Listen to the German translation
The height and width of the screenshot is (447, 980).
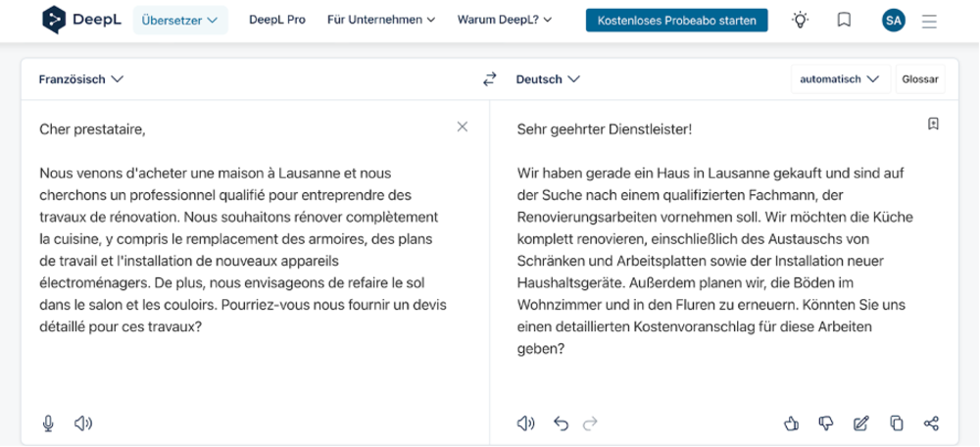[525, 423]
